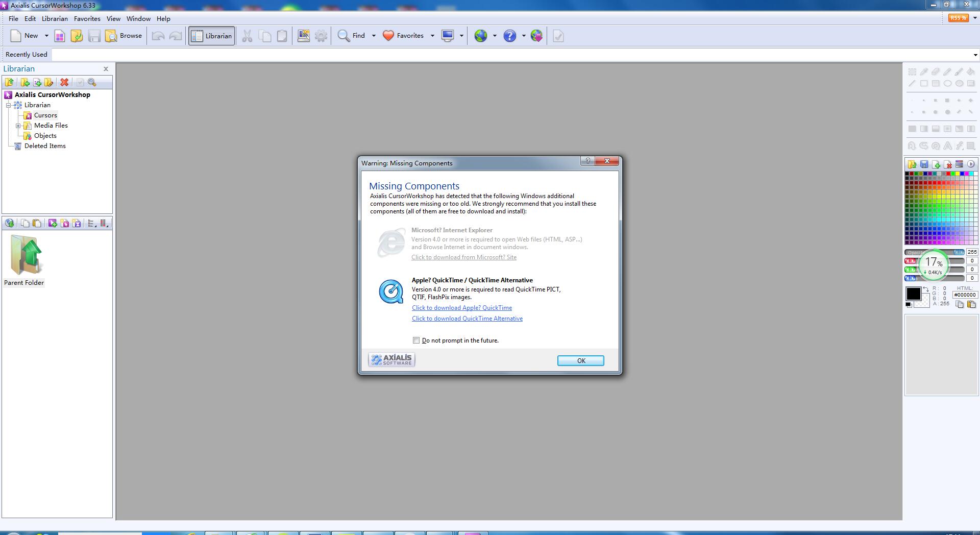Screen dimensions: 980x535
Task: Select the text A tool in tools panel
Action: pos(947,146)
